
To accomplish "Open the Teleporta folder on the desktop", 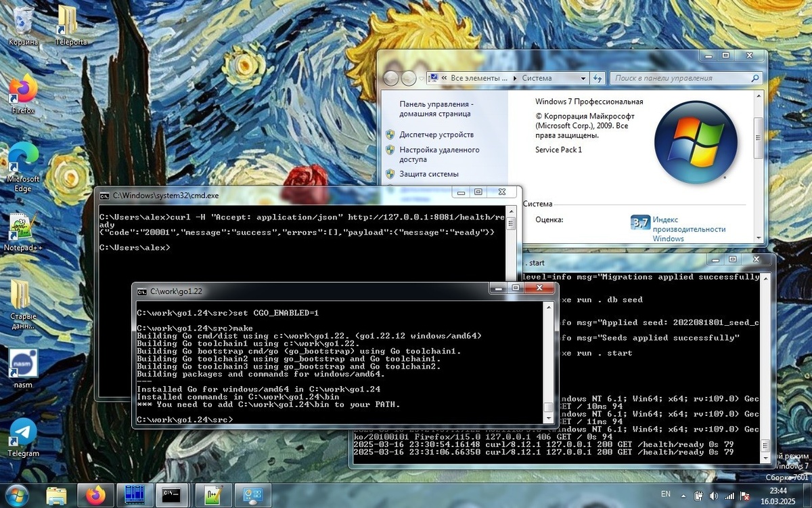I will click(70, 26).
